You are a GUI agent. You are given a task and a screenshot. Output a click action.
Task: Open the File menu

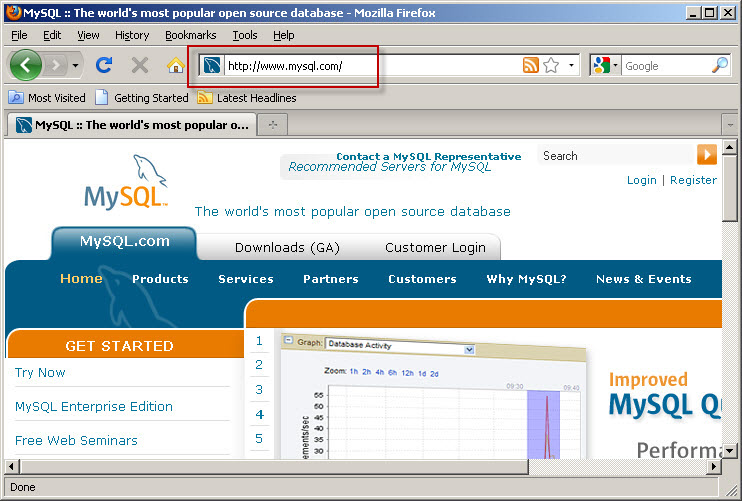(19, 35)
